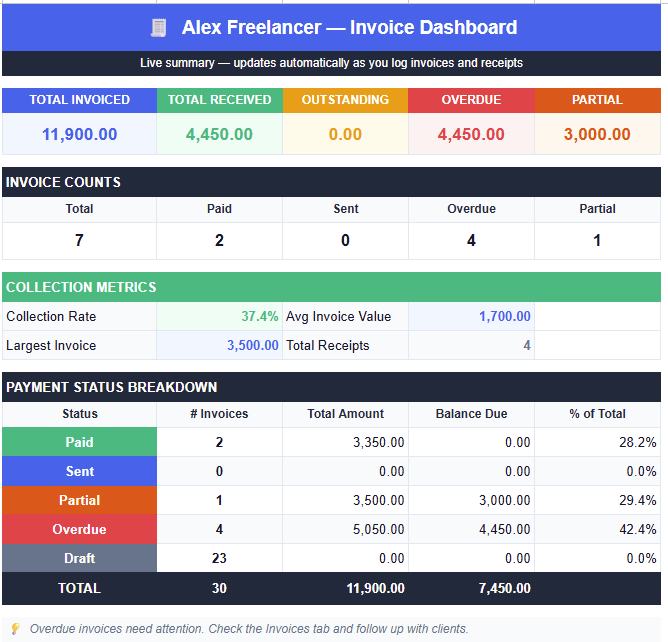Click the 'Avg Invoice Value' label

point(338,317)
